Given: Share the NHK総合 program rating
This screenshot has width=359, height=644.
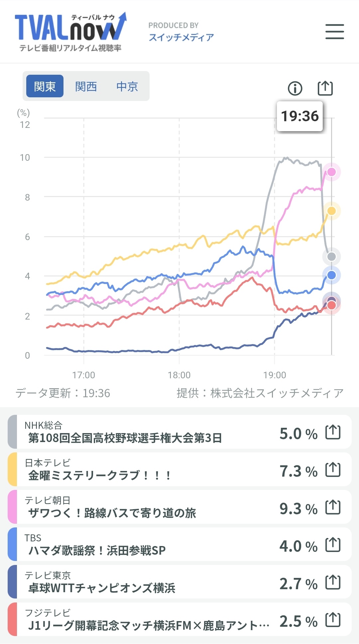Looking at the screenshot, I should pos(333,432).
